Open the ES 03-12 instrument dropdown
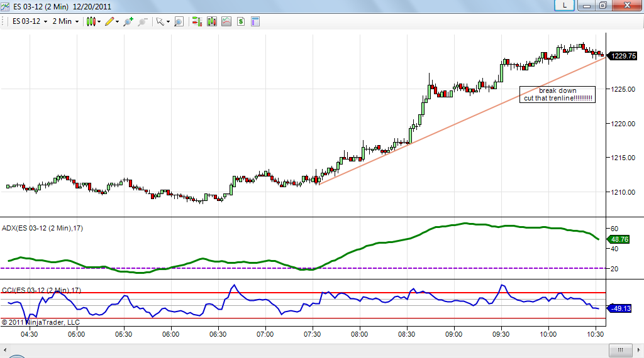The image size is (644, 358). (30, 21)
